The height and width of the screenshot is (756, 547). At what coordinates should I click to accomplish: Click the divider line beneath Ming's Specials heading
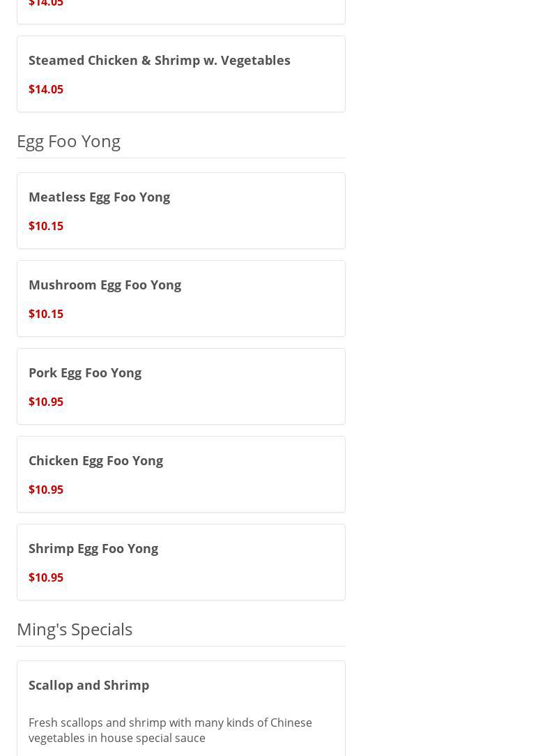click(181, 646)
